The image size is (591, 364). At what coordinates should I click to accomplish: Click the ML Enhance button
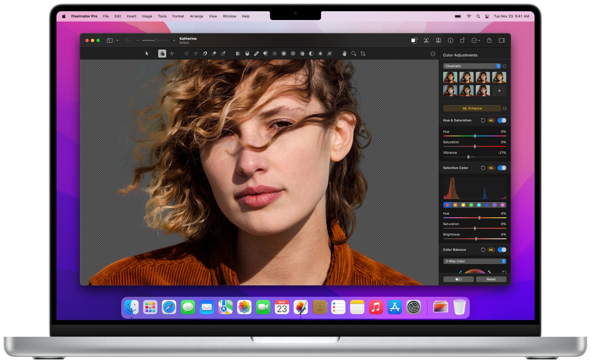click(x=472, y=108)
